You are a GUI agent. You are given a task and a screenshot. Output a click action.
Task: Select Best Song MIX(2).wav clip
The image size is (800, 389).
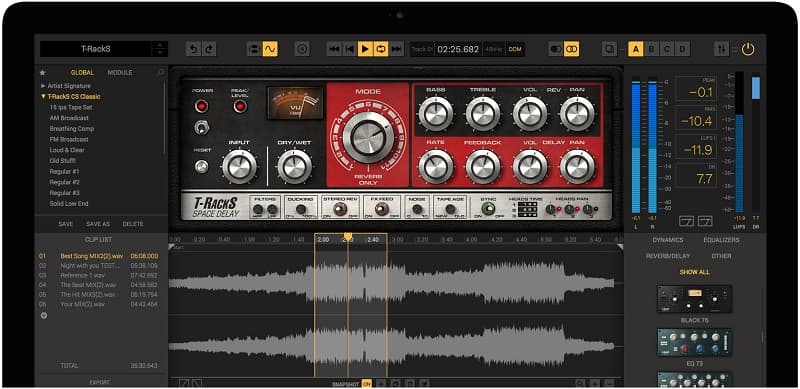pos(99,256)
